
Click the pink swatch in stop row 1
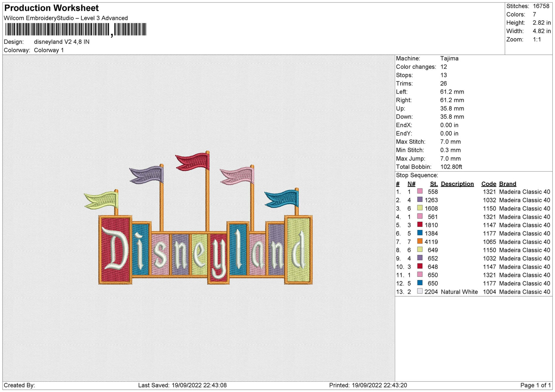[x=420, y=192]
